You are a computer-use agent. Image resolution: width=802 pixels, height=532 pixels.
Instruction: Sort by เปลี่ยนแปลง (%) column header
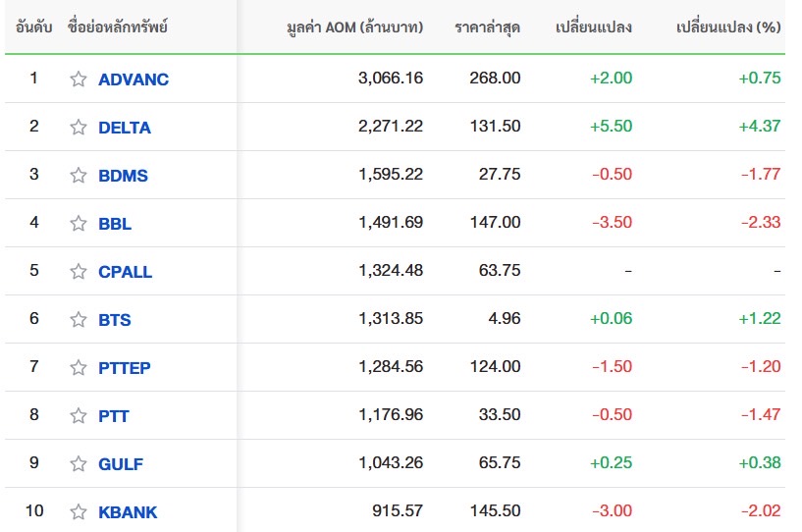(x=728, y=27)
